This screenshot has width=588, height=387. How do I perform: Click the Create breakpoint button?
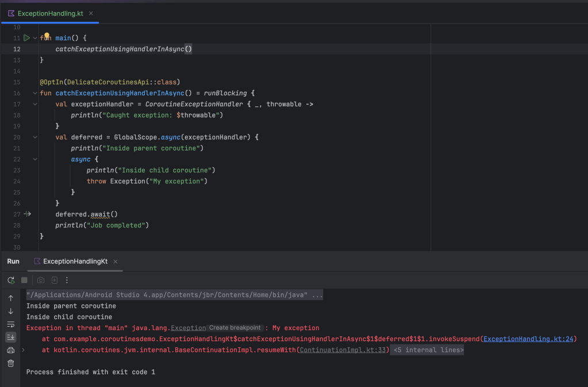pos(235,328)
